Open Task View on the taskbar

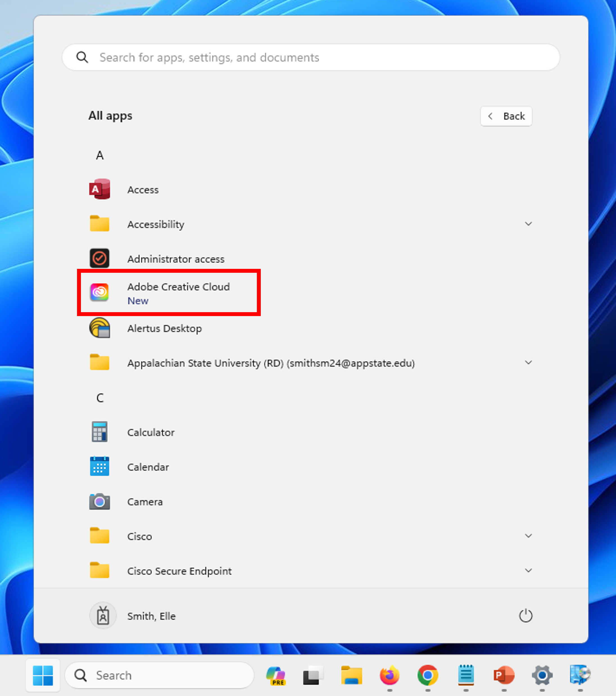pyautogui.click(x=313, y=675)
